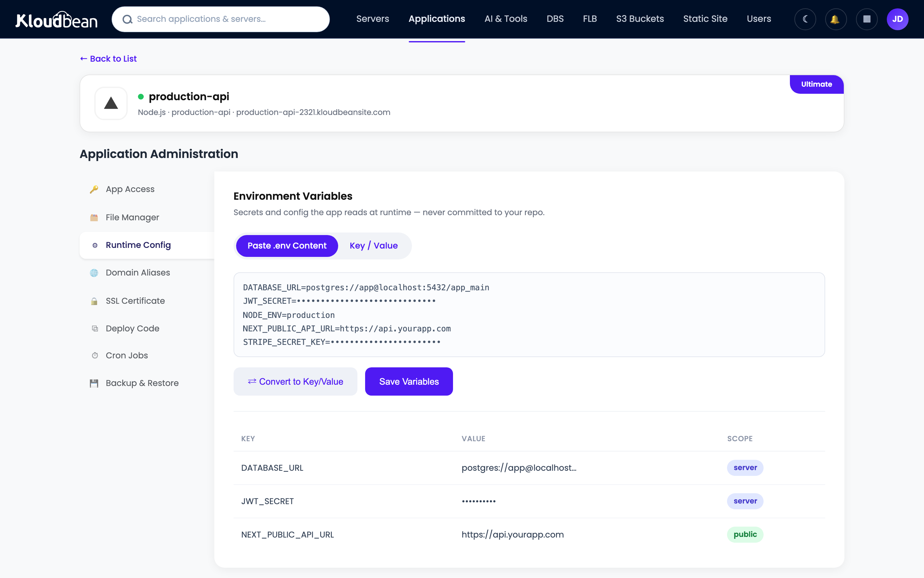Open the Static Site nav item
Viewport: 924px width, 578px height.
pos(705,19)
